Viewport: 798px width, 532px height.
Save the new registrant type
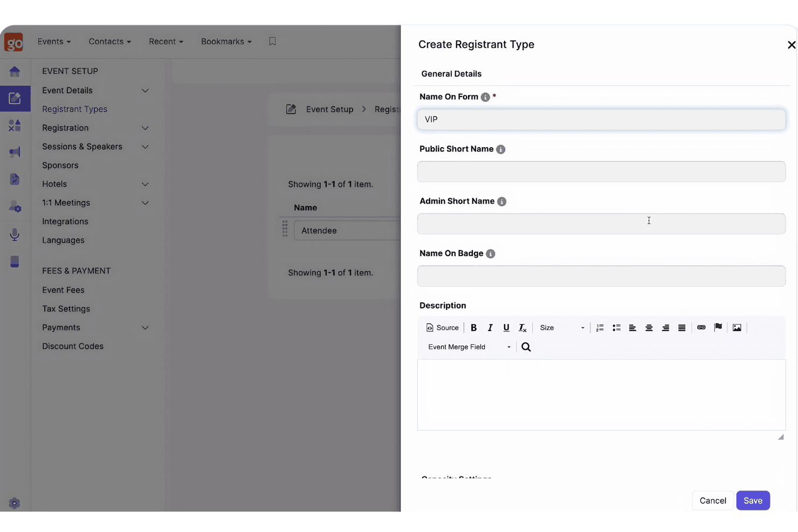click(x=753, y=501)
